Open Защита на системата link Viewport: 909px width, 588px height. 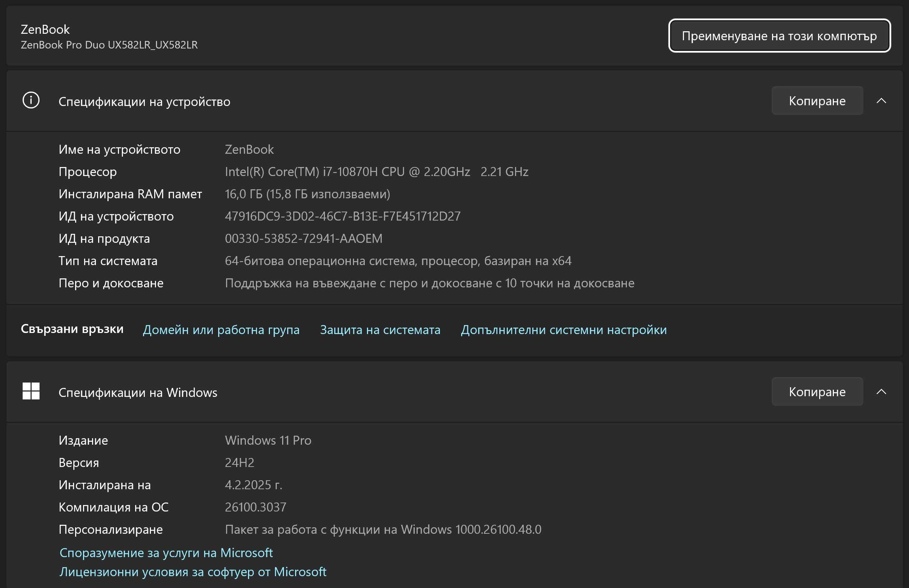380,330
